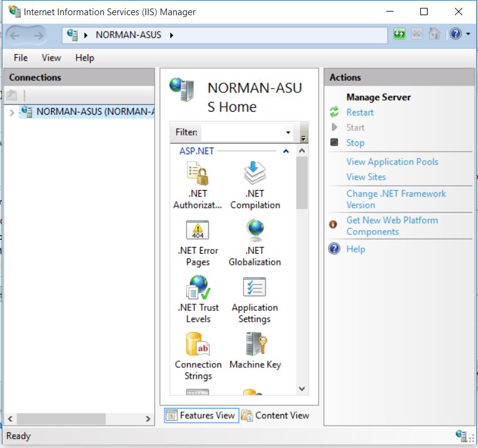Click View Application Pools link
The width and height of the screenshot is (478, 448).
pos(392,162)
